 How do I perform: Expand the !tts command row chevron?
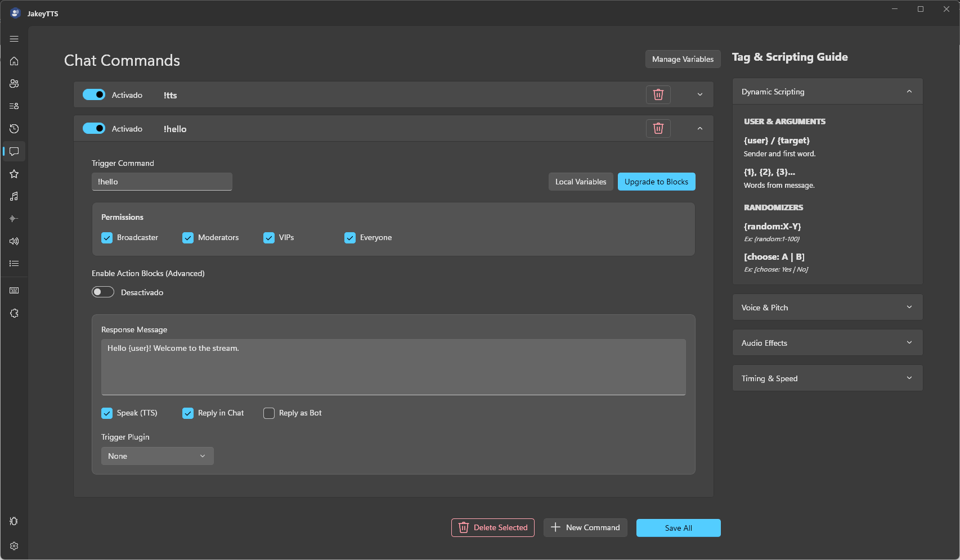click(700, 94)
